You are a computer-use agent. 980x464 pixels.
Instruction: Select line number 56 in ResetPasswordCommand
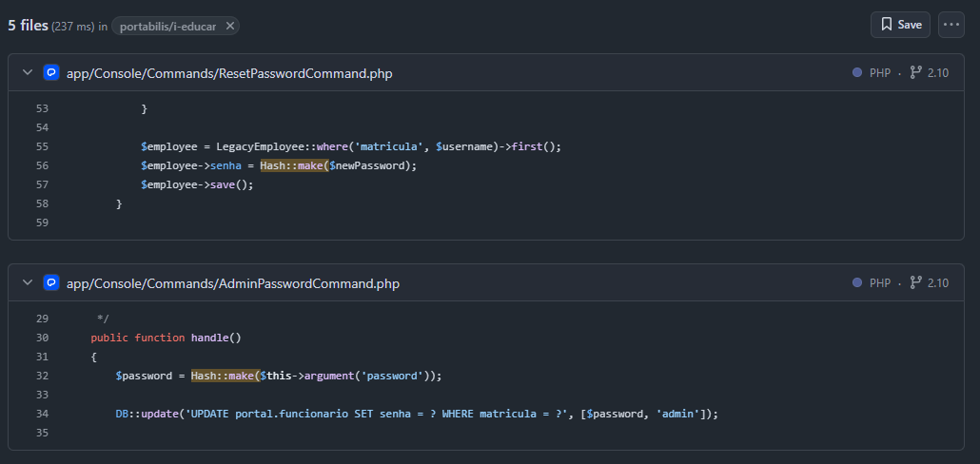coord(41,165)
